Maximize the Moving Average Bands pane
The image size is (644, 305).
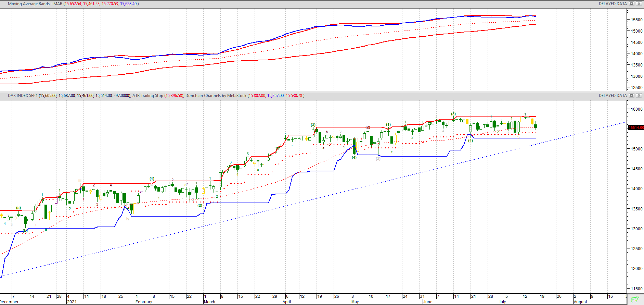click(x=632, y=4)
